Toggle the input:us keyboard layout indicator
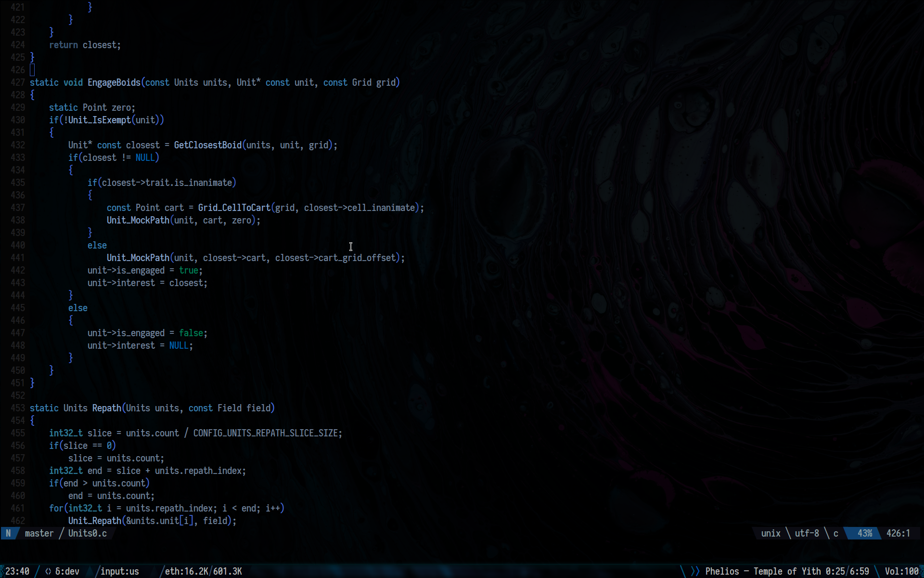 coord(119,571)
